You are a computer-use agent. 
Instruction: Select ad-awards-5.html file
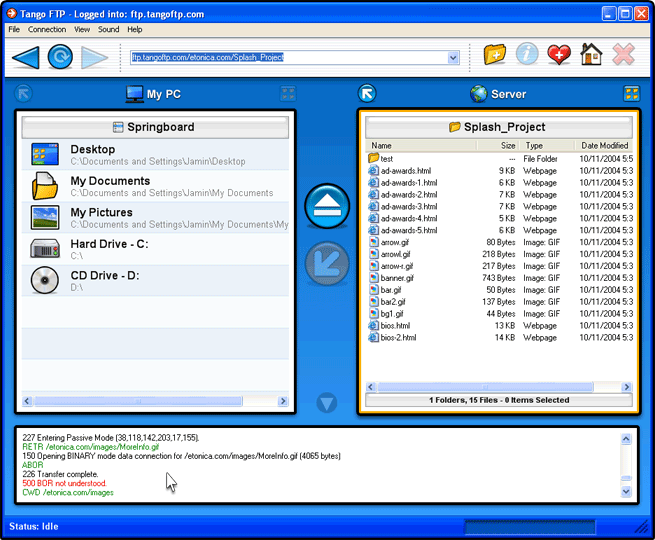coord(500,230)
